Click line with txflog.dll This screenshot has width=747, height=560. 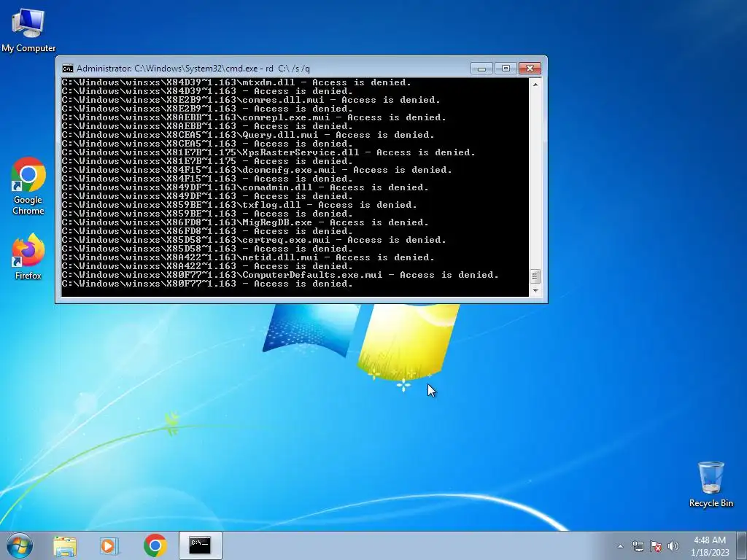(239, 205)
